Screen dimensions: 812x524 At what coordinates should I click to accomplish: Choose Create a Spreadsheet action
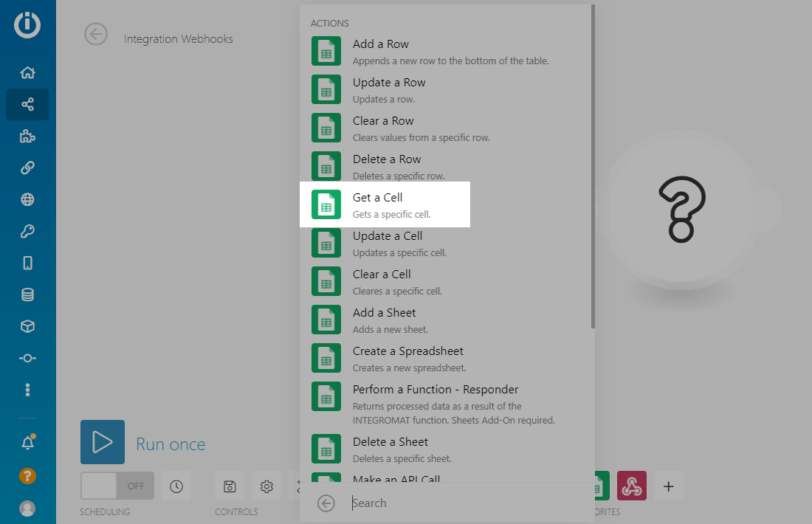click(x=447, y=358)
